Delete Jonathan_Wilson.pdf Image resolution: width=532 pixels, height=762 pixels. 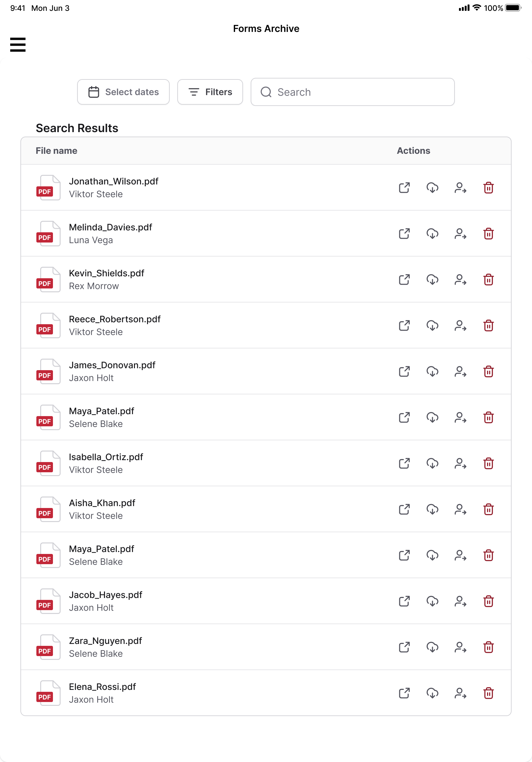[489, 188]
